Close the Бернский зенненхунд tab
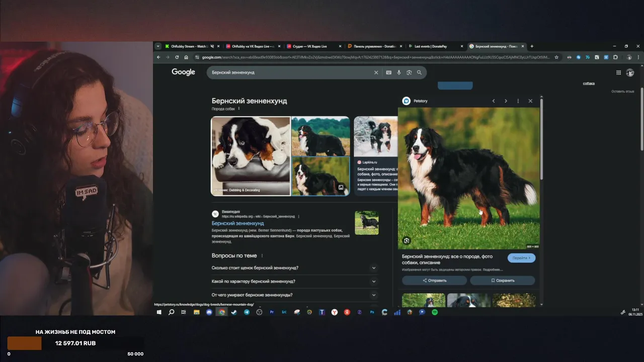644x362 pixels. pos(523,46)
